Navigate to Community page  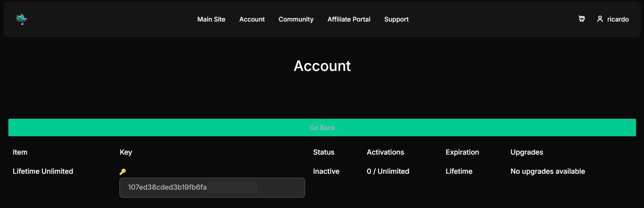296,19
